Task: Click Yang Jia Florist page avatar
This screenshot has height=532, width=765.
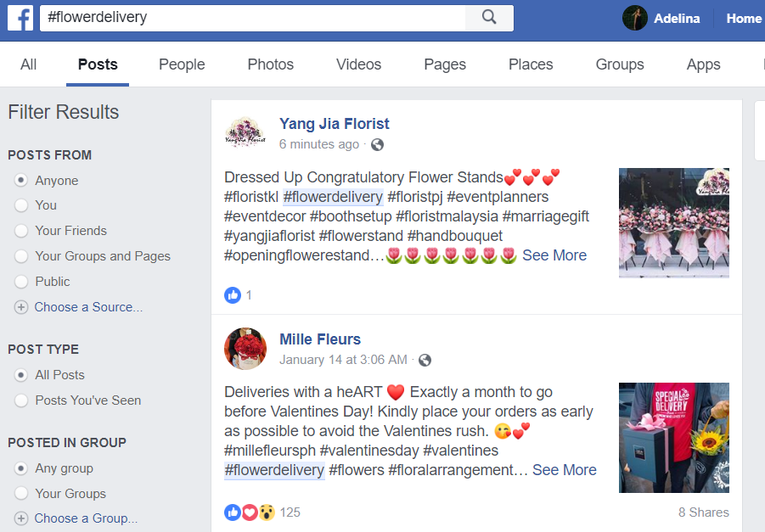Action: tap(245, 133)
